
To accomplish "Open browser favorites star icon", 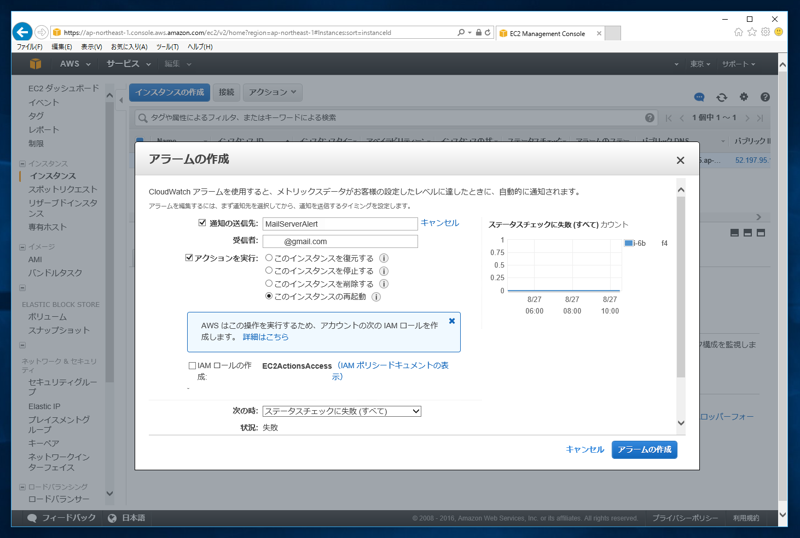I will click(752, 32).
